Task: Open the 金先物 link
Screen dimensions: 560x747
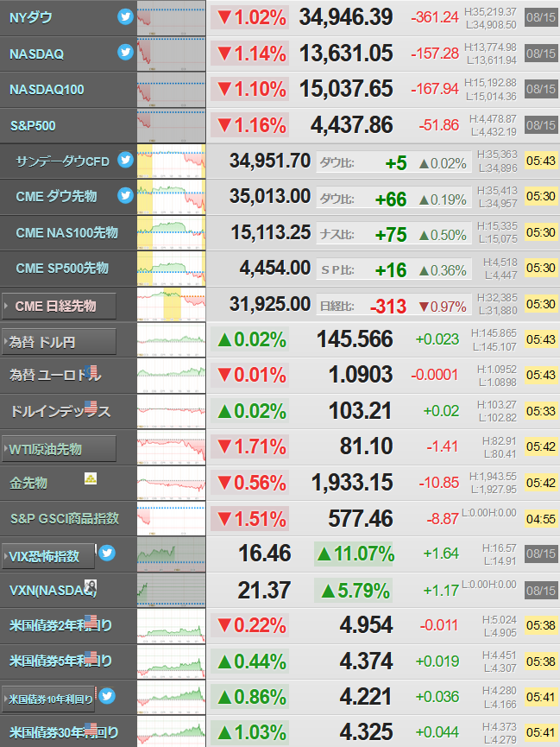Action: 28,483
